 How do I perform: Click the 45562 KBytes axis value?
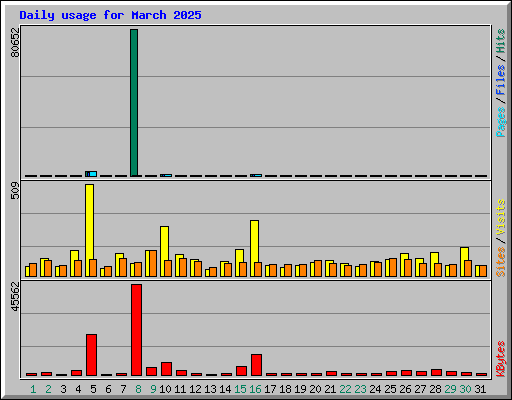(x=15, y=296)
